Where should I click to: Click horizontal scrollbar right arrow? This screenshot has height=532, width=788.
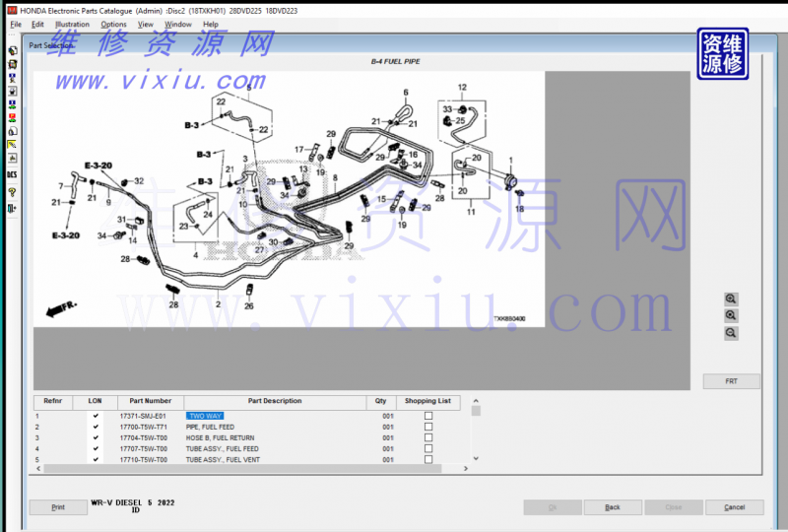click(x=466, y=468)
